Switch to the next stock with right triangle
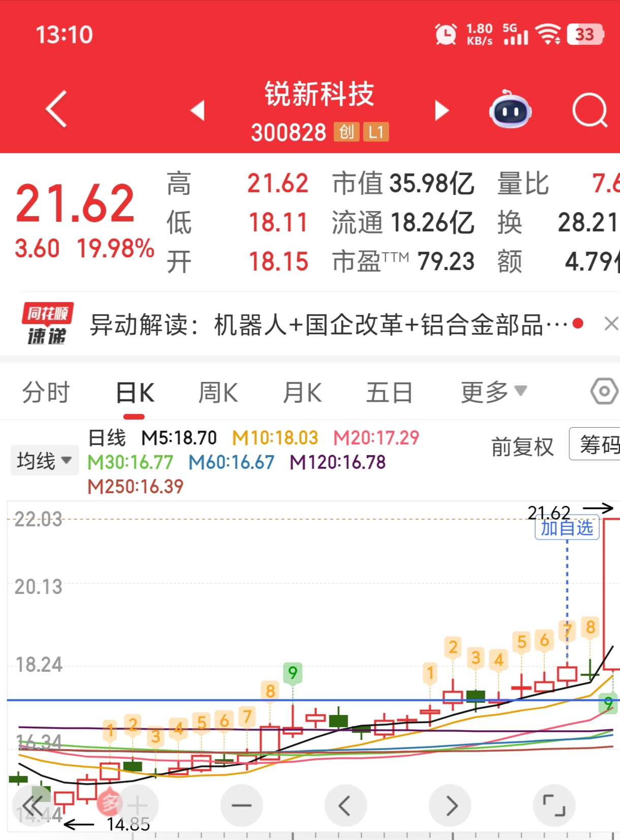The image size is (620, 840). pos(442,110)
